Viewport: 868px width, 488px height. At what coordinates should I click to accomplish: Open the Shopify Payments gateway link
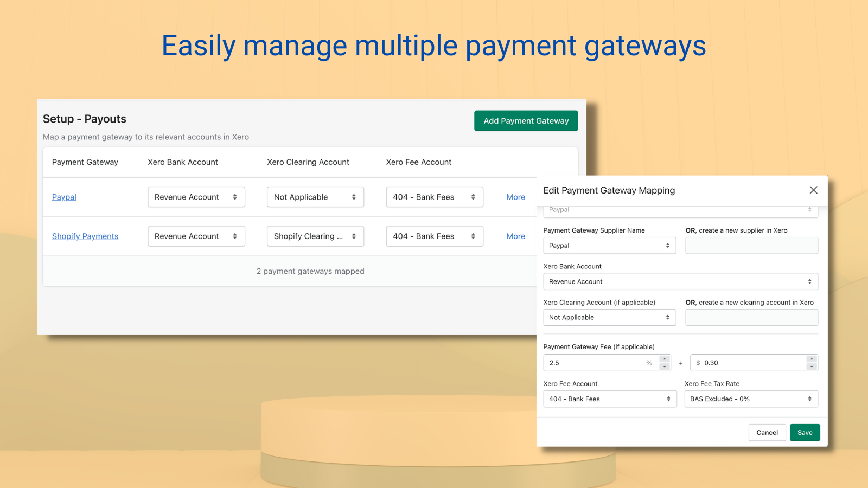[x=85, y=236]
